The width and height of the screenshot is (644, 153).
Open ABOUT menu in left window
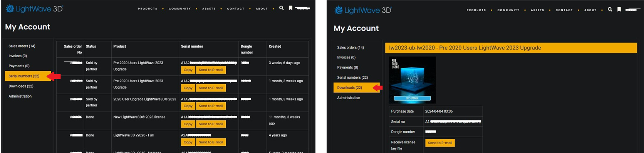262,8
